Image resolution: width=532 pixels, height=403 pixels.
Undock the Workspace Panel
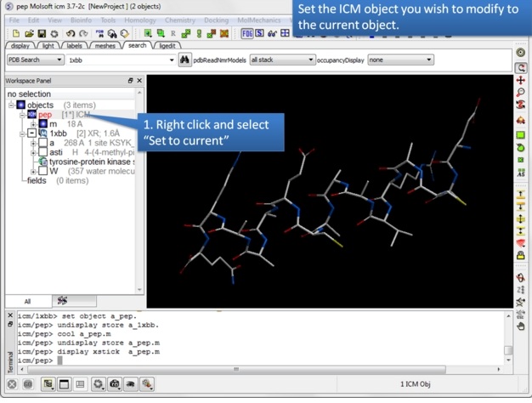(131, 81)
